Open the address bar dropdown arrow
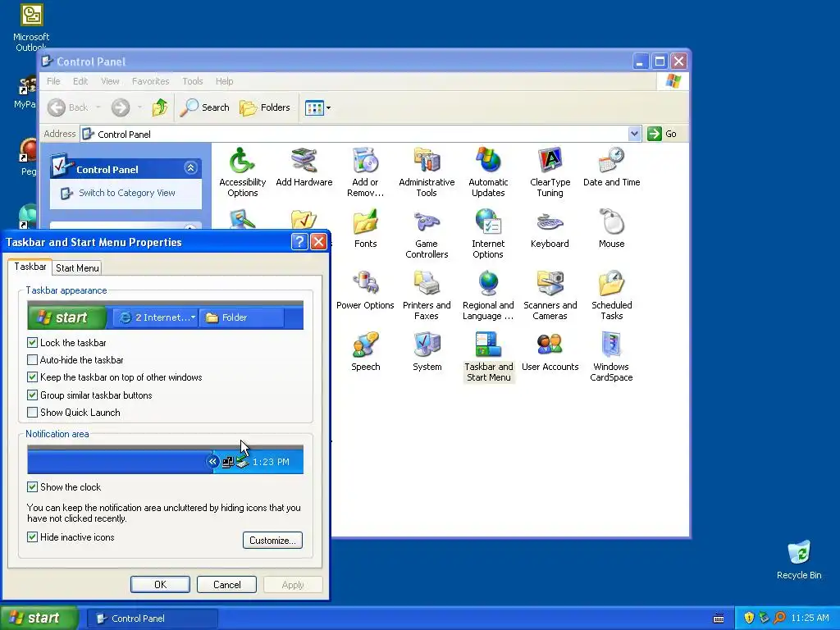The height and width of the screenshot is (630, 840). click(x=634, y=134)
